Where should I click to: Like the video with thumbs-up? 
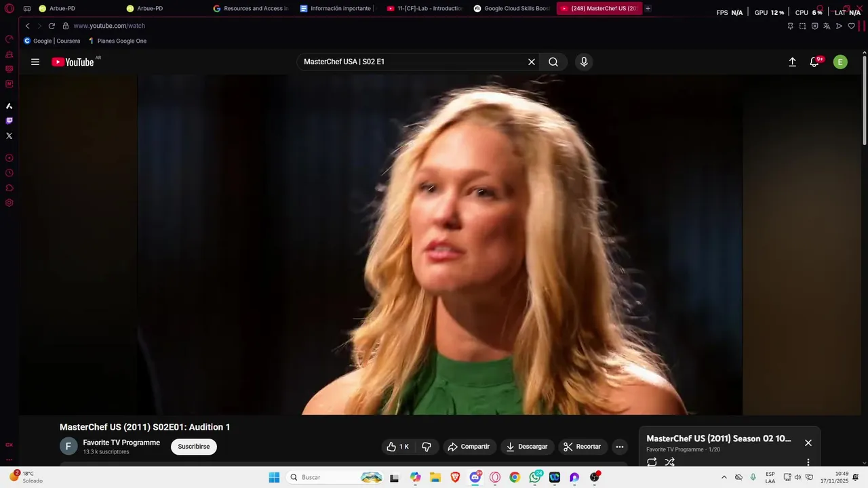point(398,447)
